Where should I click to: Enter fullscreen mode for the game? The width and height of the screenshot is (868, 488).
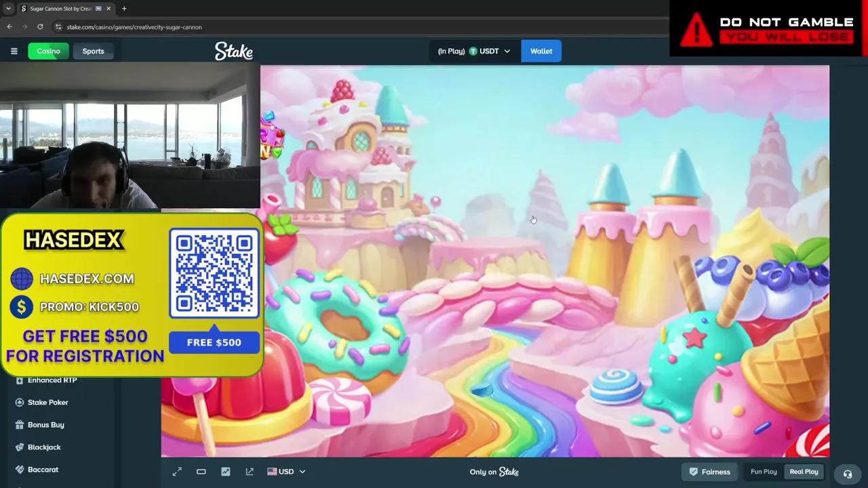point(177,472)
